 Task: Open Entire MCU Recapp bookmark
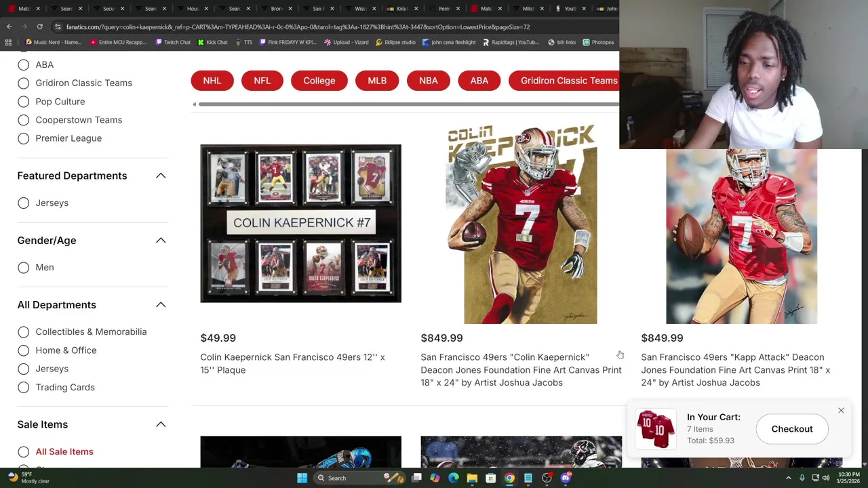click(118, 42)
